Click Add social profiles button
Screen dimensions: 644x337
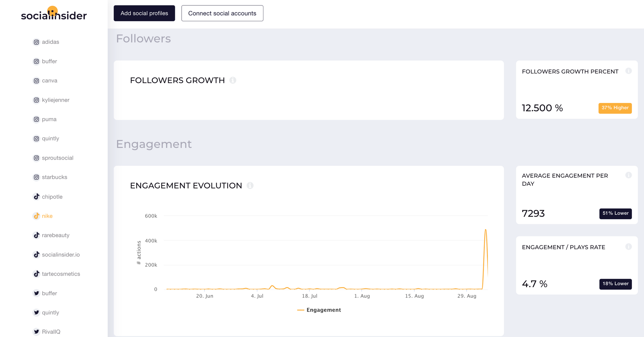click(x=144, y=13)
